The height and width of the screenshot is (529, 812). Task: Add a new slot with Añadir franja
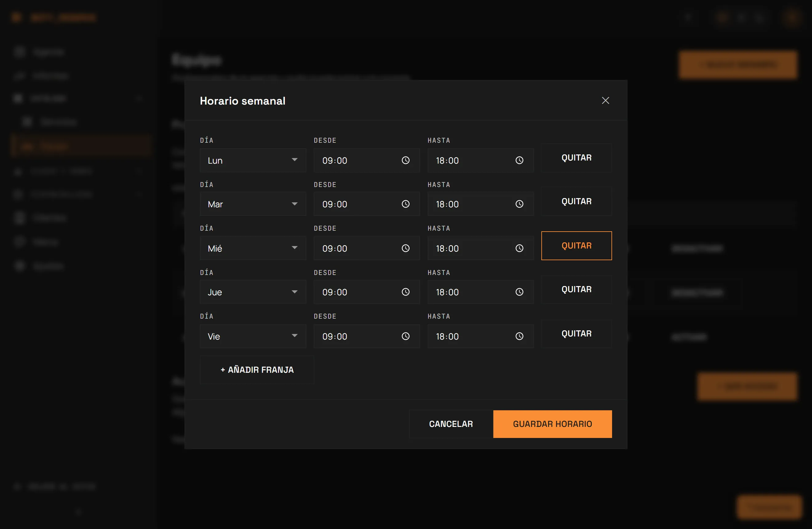pos(257,370)
